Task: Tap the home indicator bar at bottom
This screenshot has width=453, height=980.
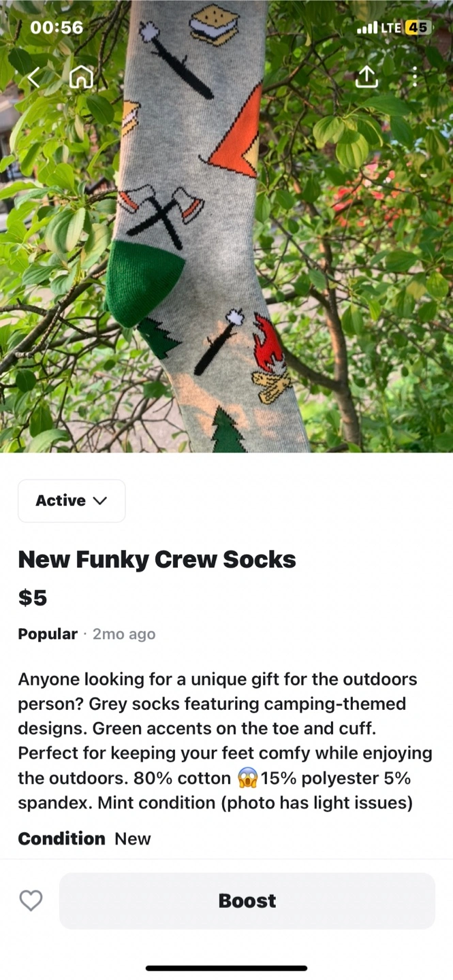Action: (x=226, y=968)
